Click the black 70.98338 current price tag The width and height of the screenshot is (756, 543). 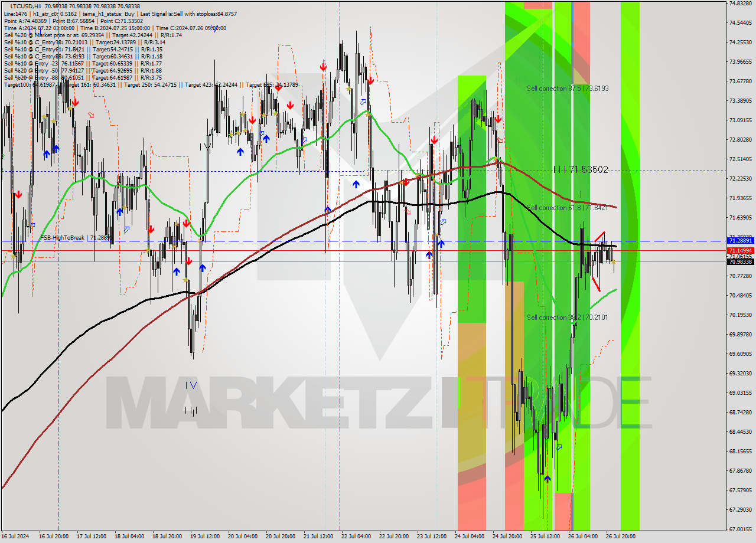click(x=740, y=261)
